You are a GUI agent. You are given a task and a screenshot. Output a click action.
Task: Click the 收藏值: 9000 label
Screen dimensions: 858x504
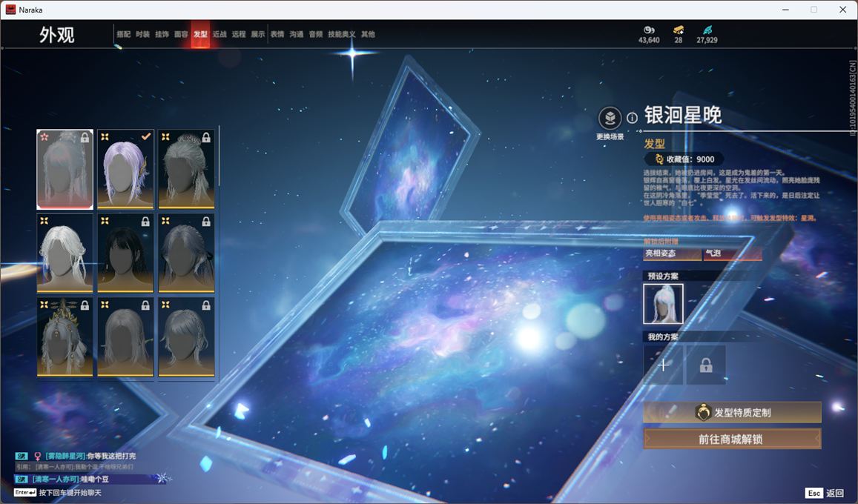click(x=690, y=159)
